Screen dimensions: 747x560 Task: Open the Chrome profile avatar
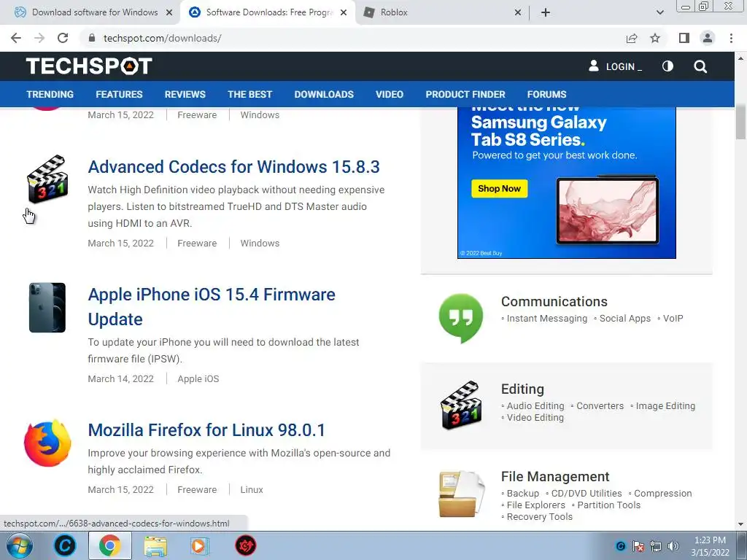(708, 38)
